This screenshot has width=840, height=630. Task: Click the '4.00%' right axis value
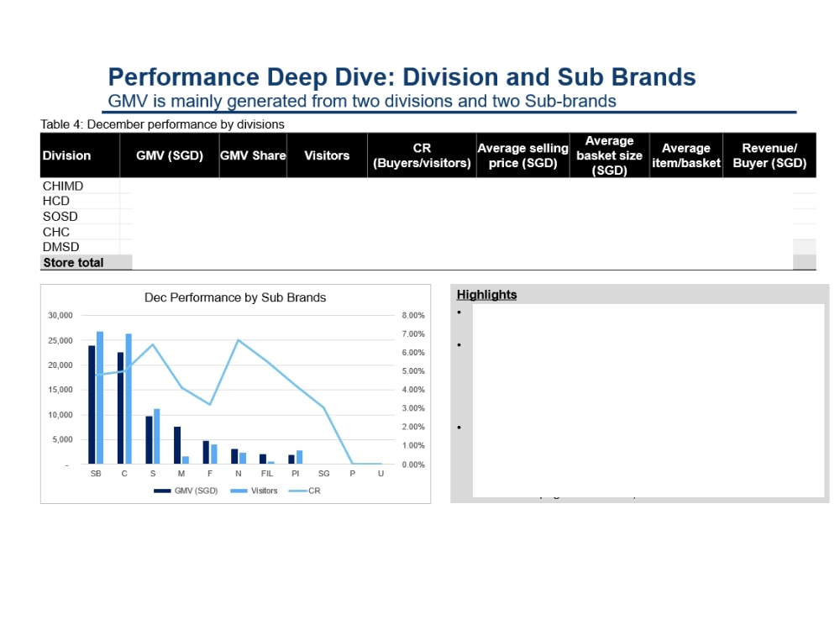point(413,390)
